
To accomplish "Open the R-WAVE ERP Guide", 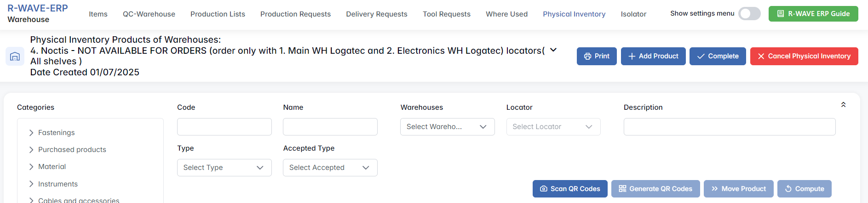I will (x=813, y=14).
